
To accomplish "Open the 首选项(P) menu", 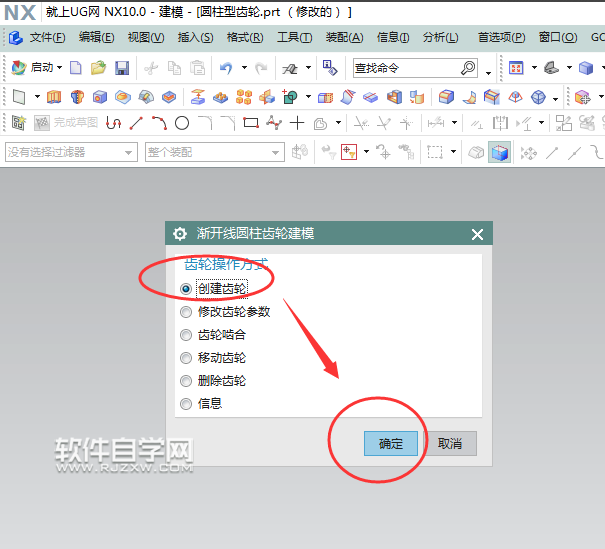I will pos(502,37).
